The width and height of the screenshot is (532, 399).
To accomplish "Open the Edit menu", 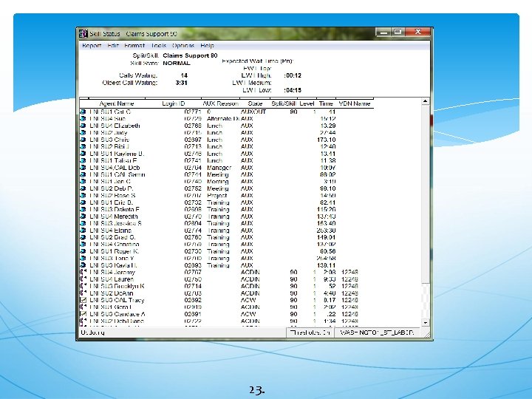I will click(x=112, y=46).
